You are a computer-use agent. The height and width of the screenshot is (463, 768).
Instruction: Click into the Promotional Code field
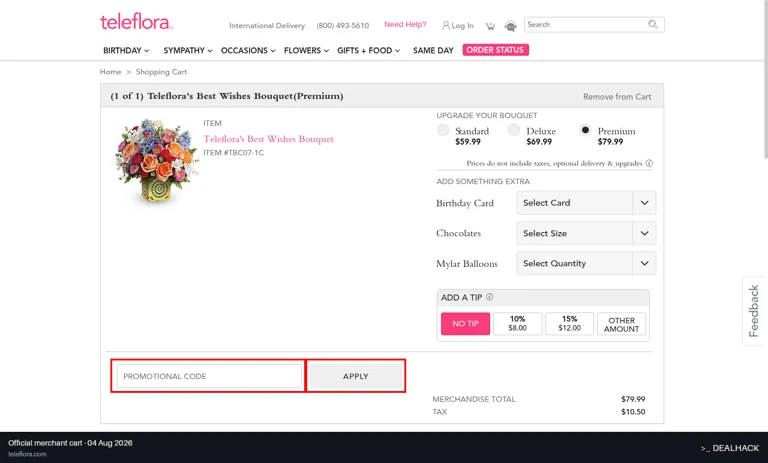tap(209, 376)
